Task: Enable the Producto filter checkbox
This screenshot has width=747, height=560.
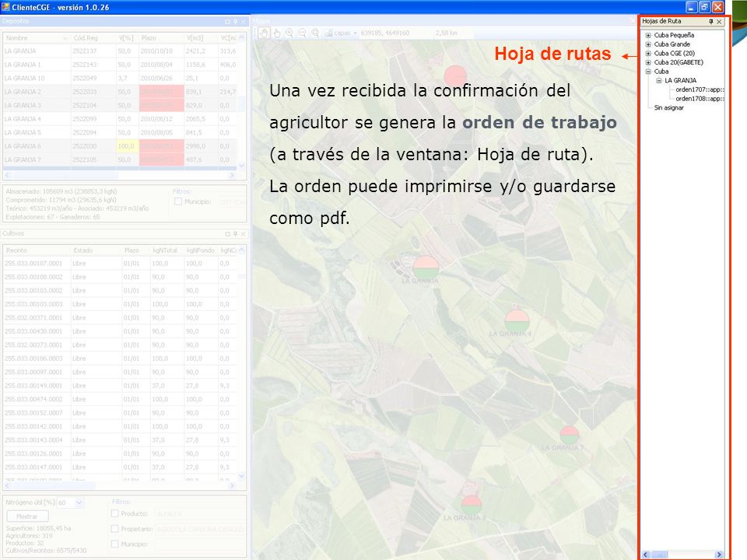Action: (x=114, y=513)
